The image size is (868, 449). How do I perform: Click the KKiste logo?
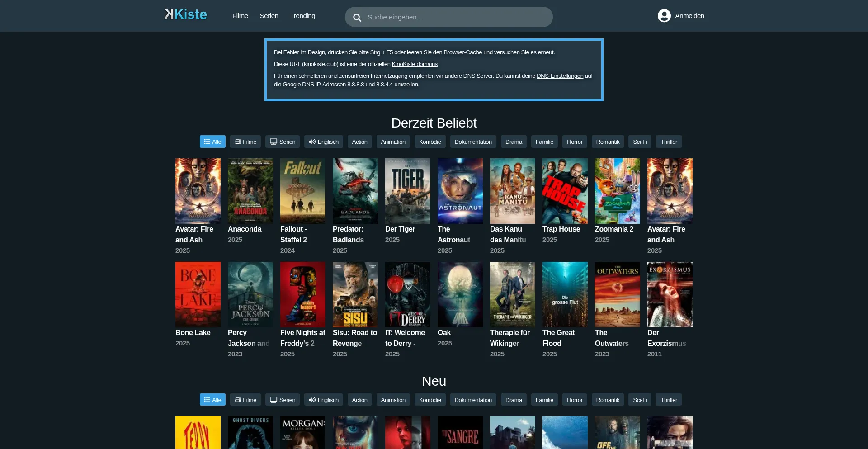pyautogui.click(x=185, y=14)
